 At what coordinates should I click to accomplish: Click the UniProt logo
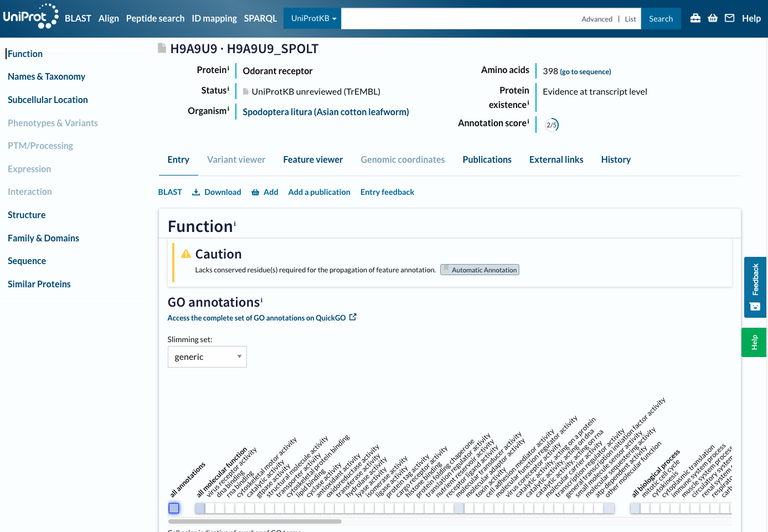(30, 17)
